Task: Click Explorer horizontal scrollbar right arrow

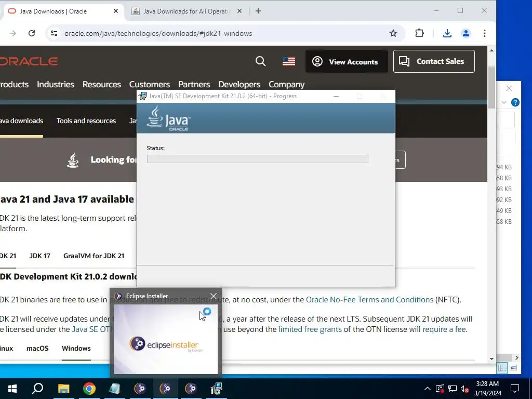Action: click(x=516, y=357)
